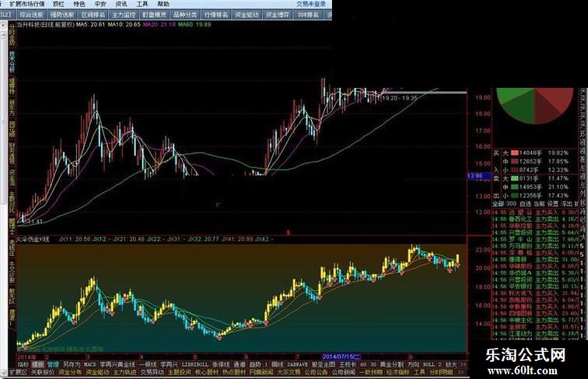Click the green swatch beside 14953手
Image resolution: width=588 pixels, height=379 pixels.
[x=515, y=187]
